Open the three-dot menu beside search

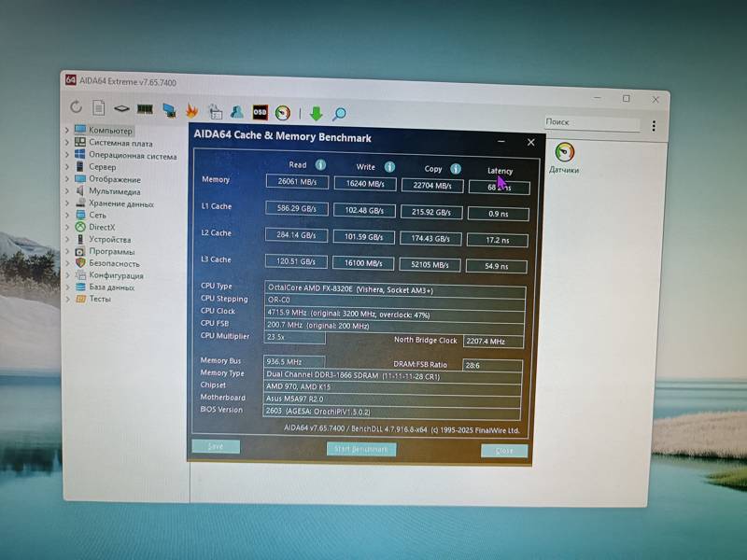click(x=654, y=126)
